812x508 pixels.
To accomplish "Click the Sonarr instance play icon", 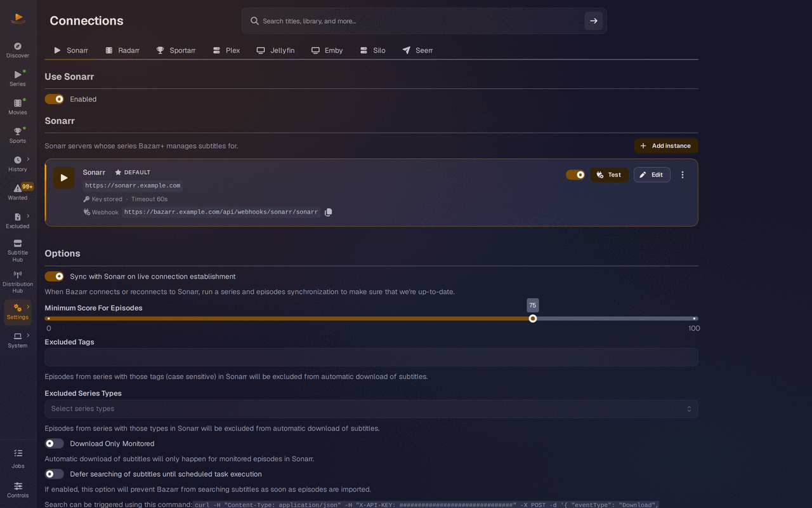I will pyautogui.click(x=63, y=178).
